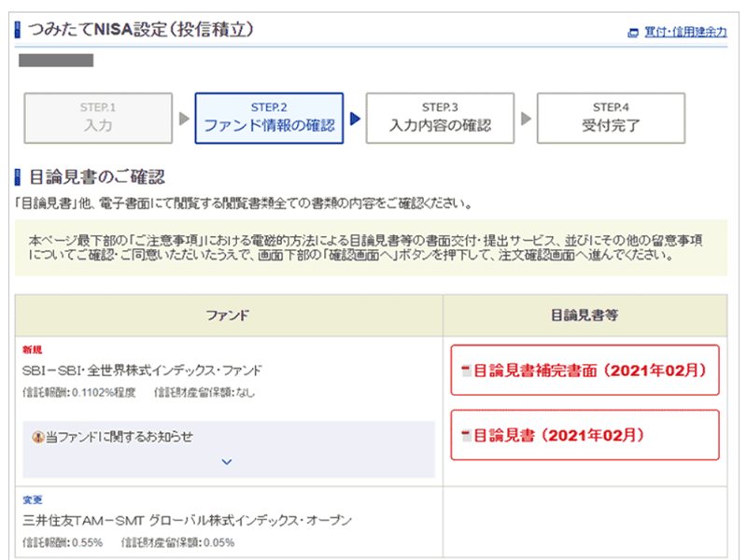Click the 目論見書のご確認 heading
Image resolution: width=747 pixels, height=560 pixels.
tap(97, 176)
